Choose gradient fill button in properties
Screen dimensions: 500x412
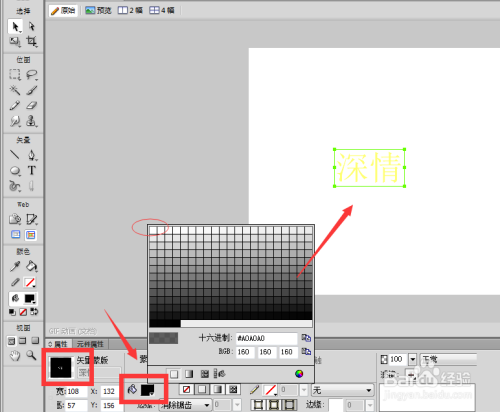point(217,389)
